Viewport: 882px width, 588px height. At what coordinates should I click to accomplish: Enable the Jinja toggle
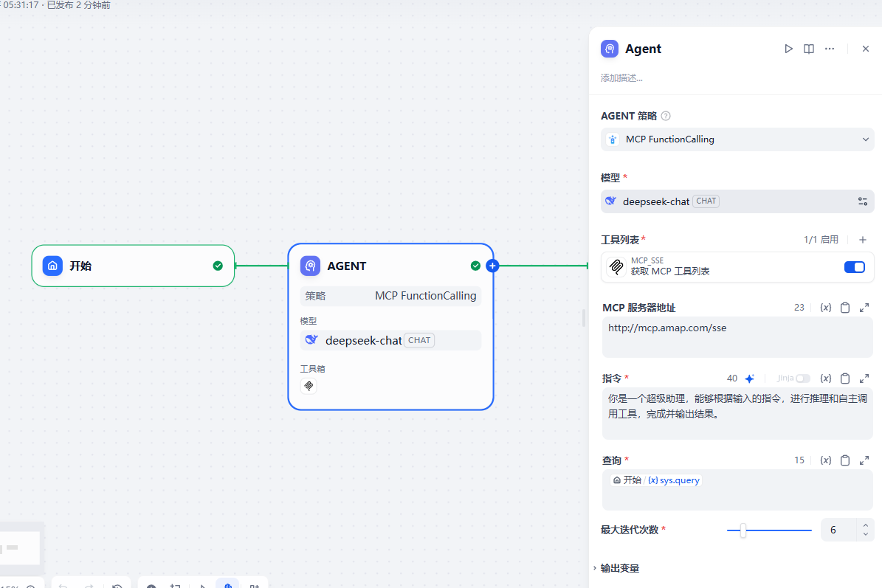[802, 378]
